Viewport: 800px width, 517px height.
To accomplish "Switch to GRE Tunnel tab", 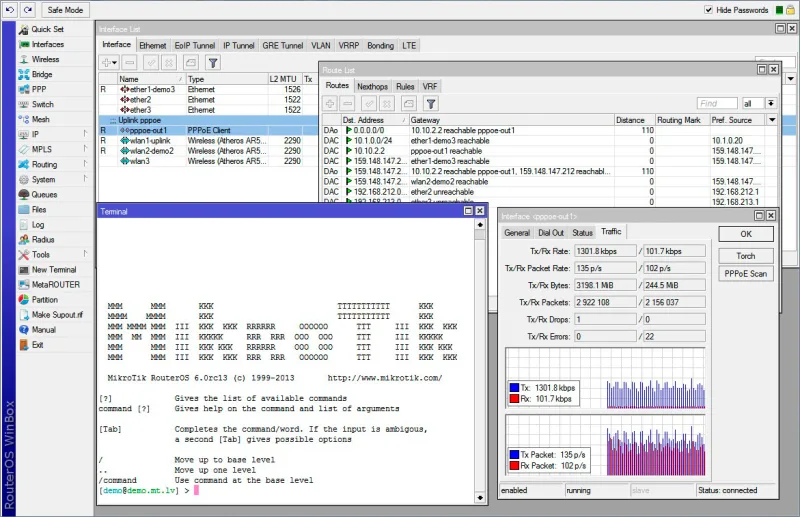I will [283, 45].
